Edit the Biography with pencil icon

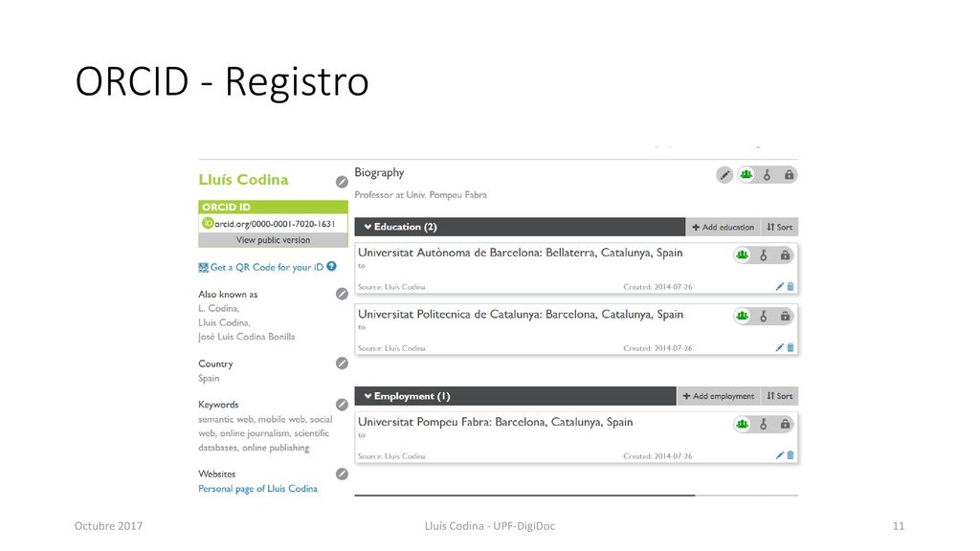pos(724,175)
